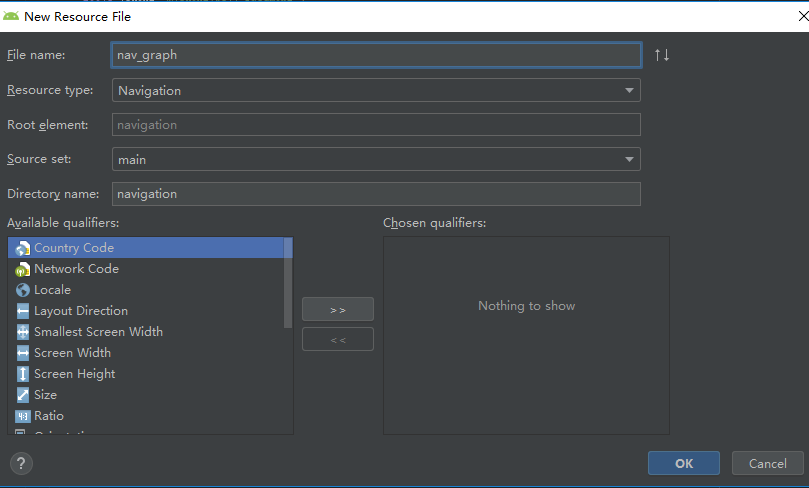Click the Directory name field
The image size is (809, 488).
[x=376, y=194]
